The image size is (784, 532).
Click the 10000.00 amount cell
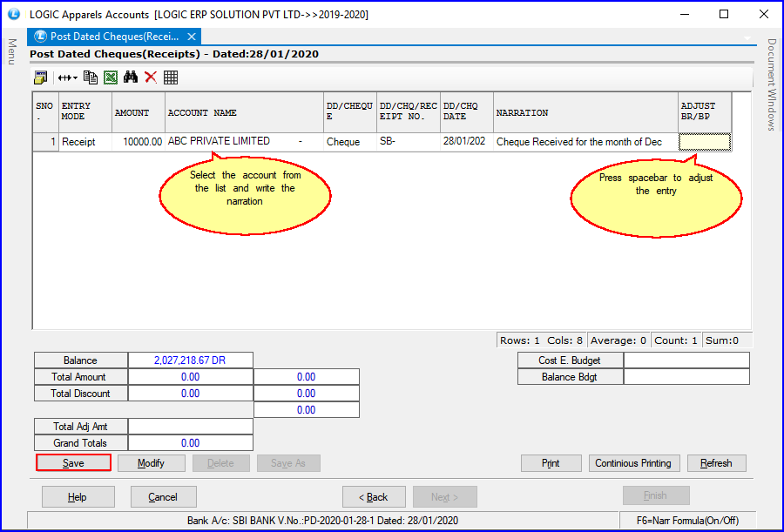click(139, 142)
